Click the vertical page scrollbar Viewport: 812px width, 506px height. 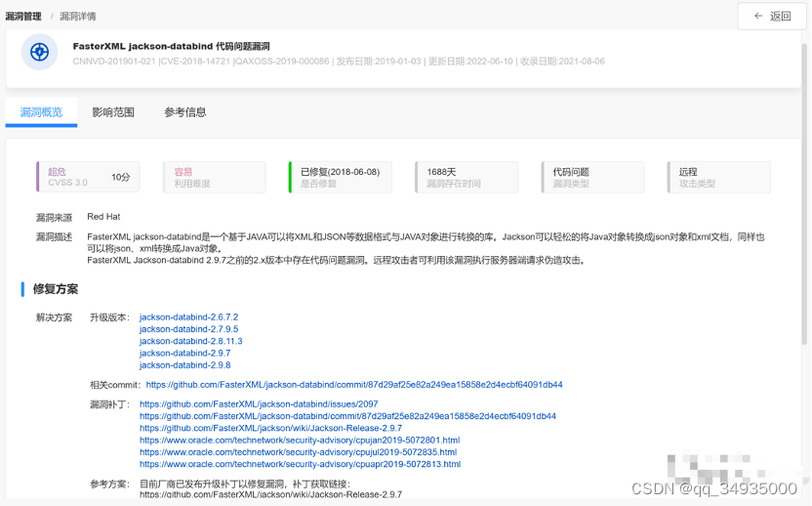coord(804,193)
